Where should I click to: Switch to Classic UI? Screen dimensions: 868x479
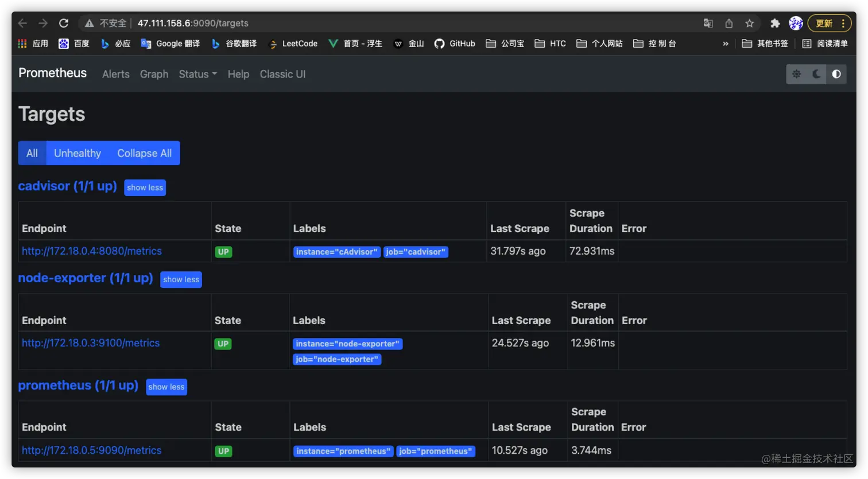(282, 74)
